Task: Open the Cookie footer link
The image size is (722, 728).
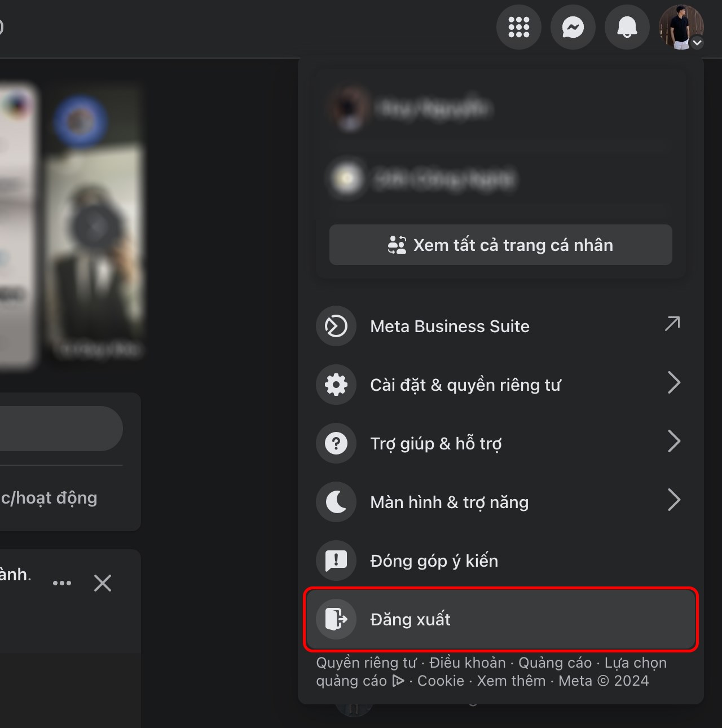Action: (441, 681)
